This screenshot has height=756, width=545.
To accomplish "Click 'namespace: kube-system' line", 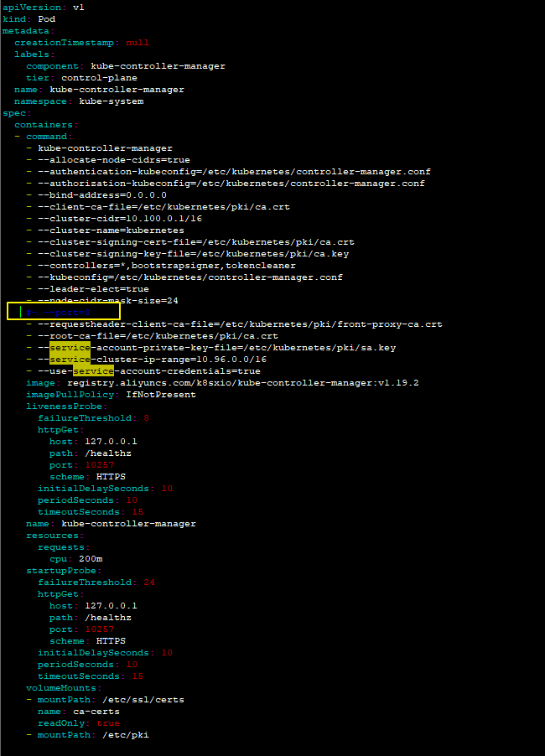I will tap(79, 101).
